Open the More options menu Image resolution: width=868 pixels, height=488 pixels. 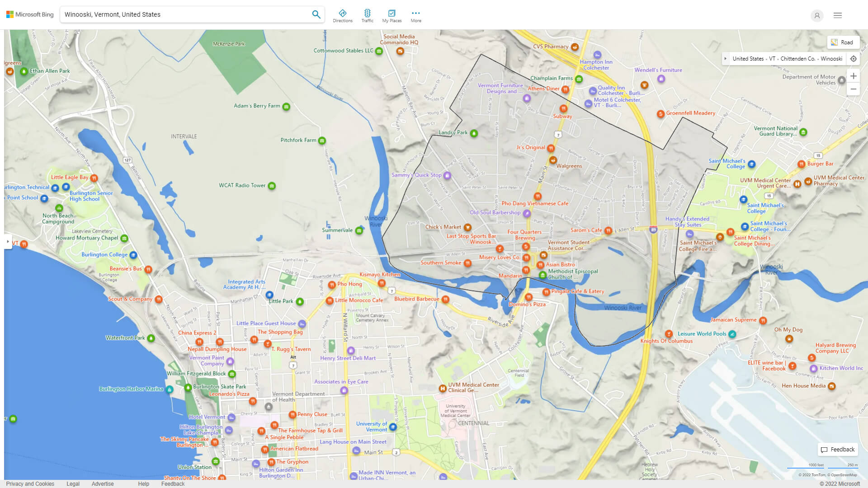pos(415,15)
